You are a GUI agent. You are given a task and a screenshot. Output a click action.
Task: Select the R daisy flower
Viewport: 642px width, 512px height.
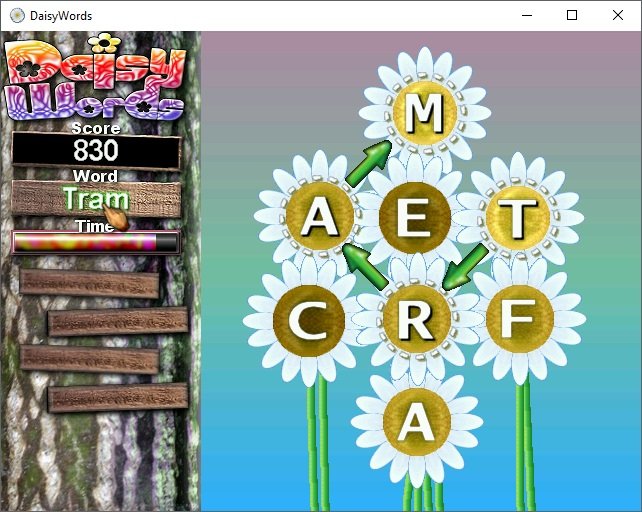tap(415, 319)
